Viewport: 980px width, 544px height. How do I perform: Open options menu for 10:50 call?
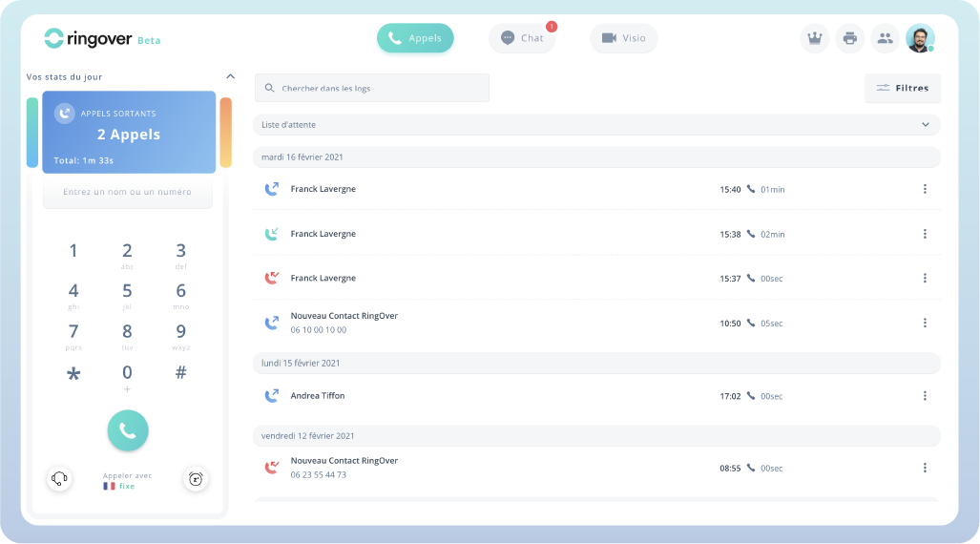pyautogui.click(x=925, y=324)
